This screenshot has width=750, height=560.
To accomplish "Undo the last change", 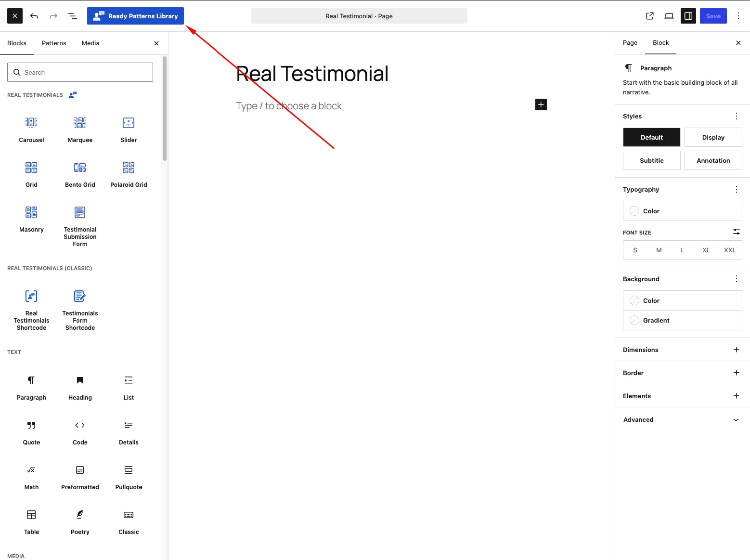I will coord(34,16).
